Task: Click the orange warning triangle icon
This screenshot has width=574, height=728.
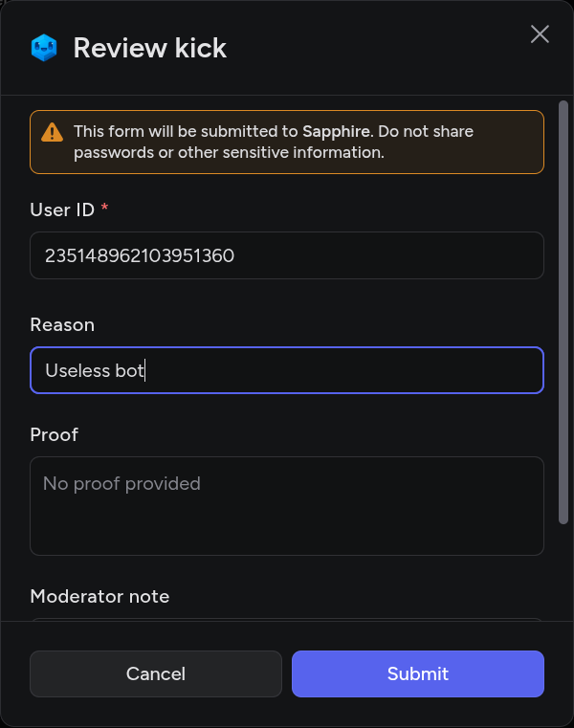Action: (x=53, y=132)
